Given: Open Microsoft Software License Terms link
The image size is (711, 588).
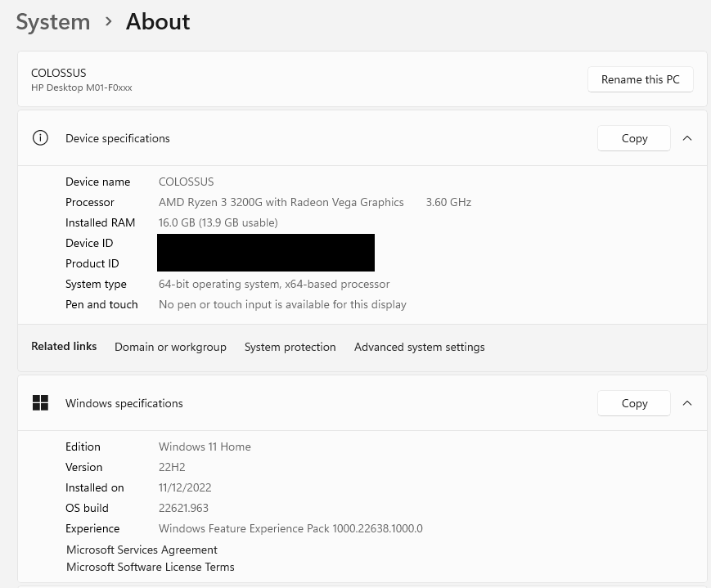Looking at the screenshot, I should (x=151, y=567).
